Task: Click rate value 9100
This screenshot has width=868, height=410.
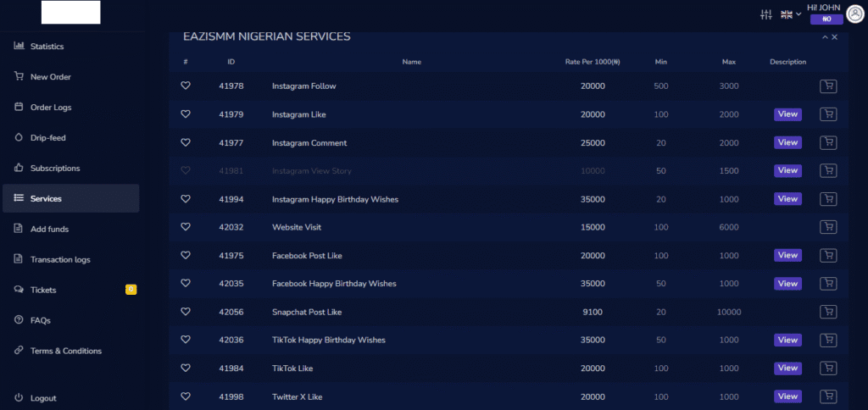Action: tap(593, 312)
